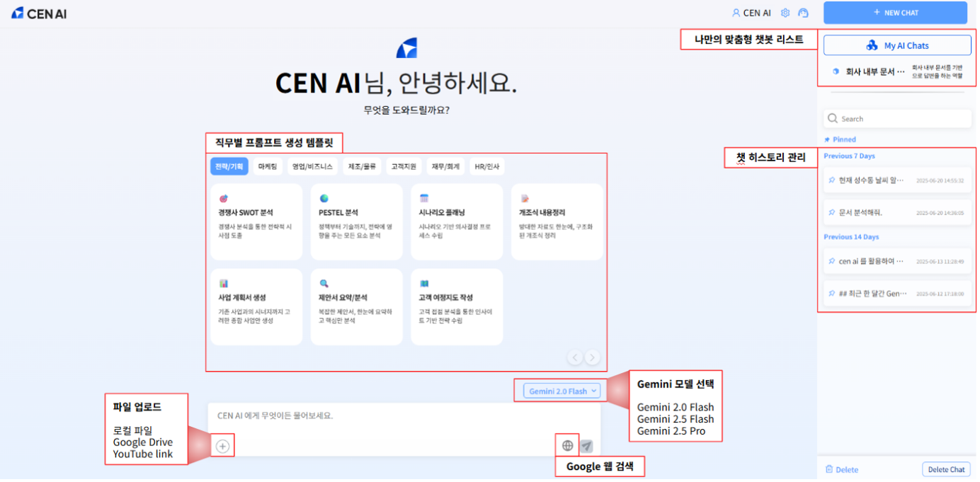Screen dimensions: 980x482
Task: Click into the chat history Search field
Action: (897, 119)
